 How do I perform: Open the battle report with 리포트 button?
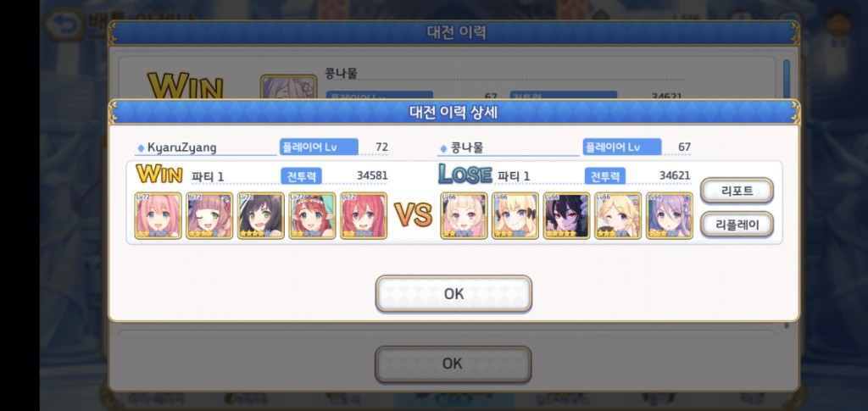[x=737, y=191]
